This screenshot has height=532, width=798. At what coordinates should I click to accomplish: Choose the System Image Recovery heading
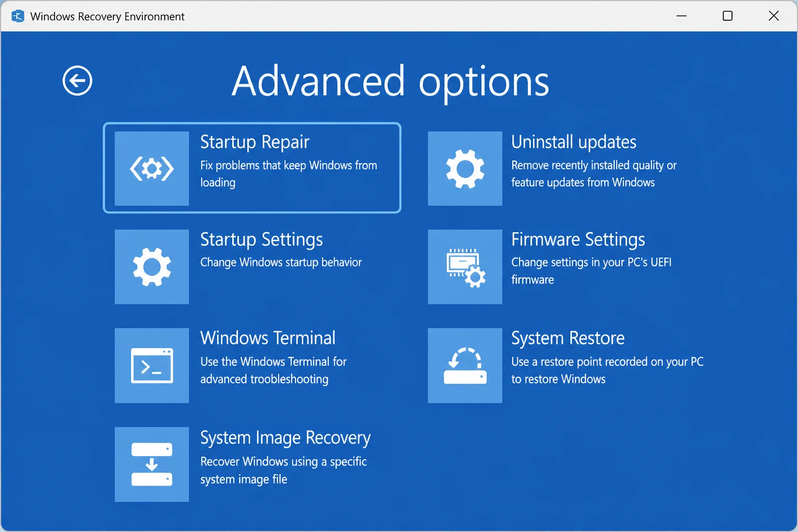(285, 438)
